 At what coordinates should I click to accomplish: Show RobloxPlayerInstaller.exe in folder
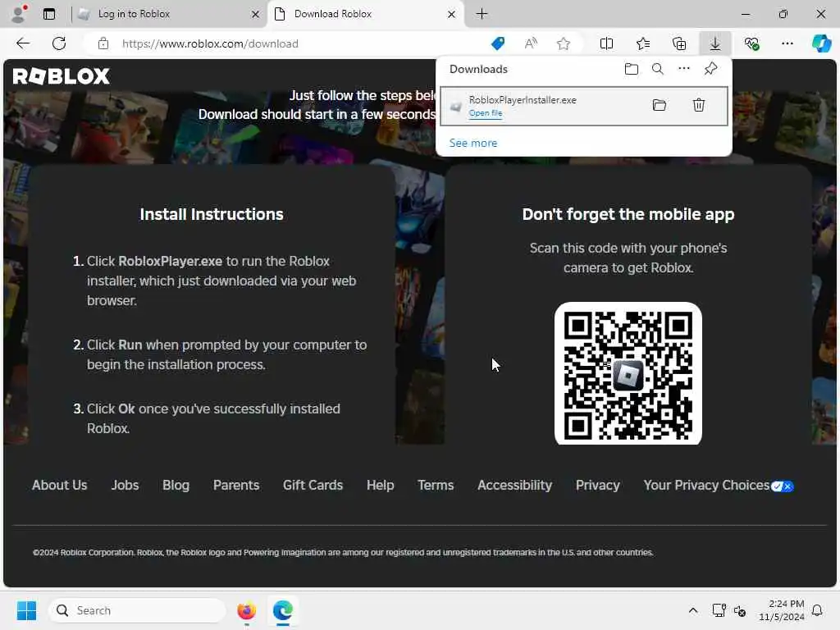[x=659, y=105]
